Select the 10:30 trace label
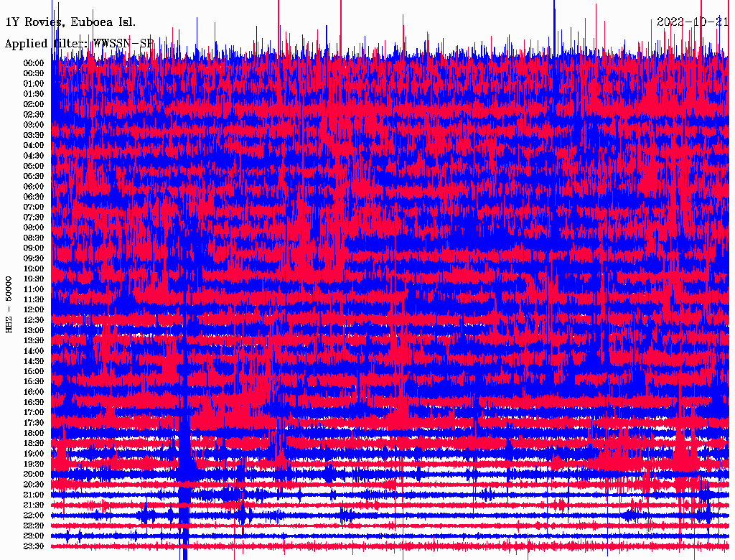The width and height of the screenshot is (735, 560). pyautogui.click(x=34, y=279)
